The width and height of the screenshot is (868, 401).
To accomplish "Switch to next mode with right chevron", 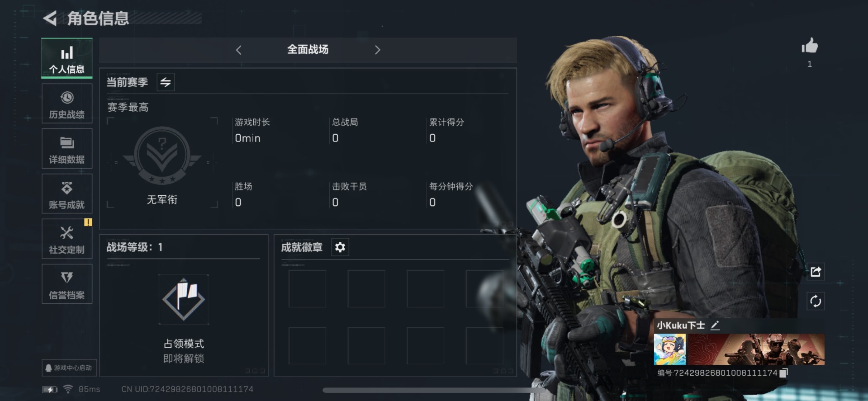I will point(377,50).
